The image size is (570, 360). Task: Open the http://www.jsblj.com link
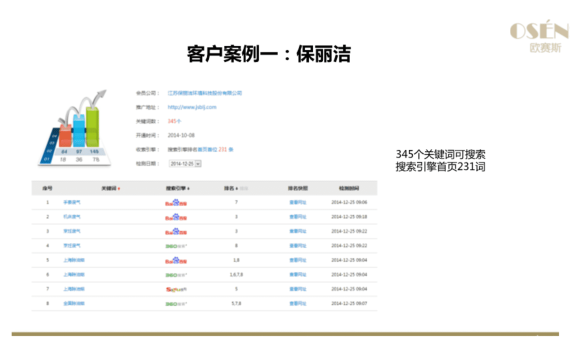192,107
